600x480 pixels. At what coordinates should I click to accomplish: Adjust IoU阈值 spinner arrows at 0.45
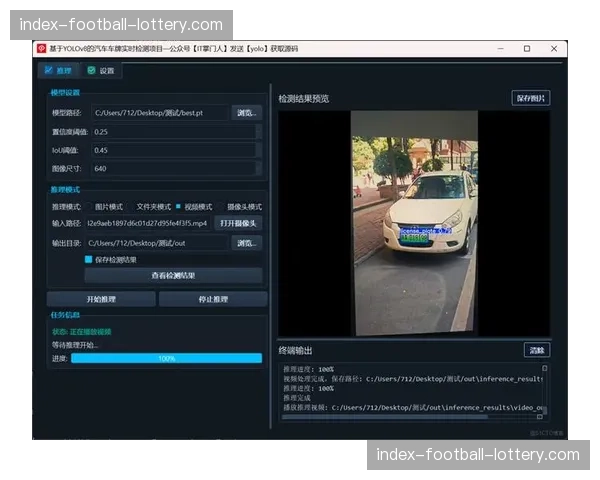(259, 150)
